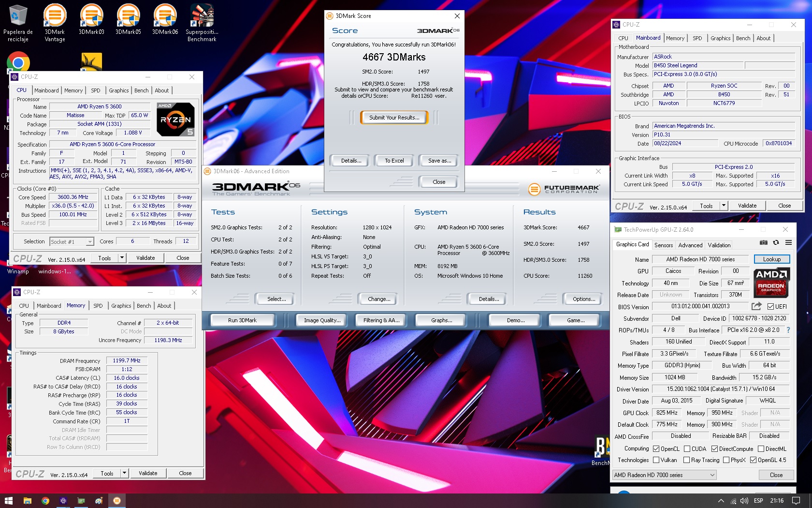812x508 pixels.
Task: Switch to CPU-Z in the taskbar
Action: (x=63, y=501)
